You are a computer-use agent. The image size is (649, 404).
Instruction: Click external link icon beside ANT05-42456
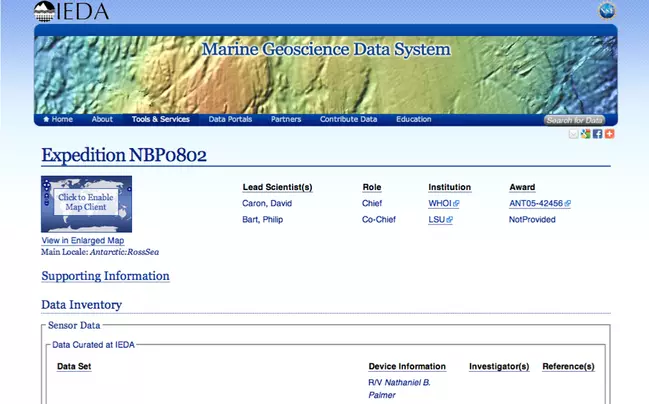tap(568, 204)
